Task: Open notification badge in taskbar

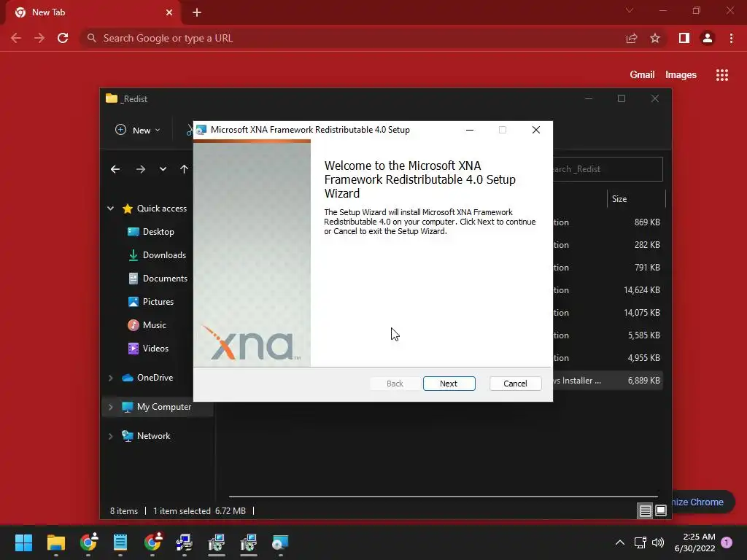Action: [x=727, y=542]
